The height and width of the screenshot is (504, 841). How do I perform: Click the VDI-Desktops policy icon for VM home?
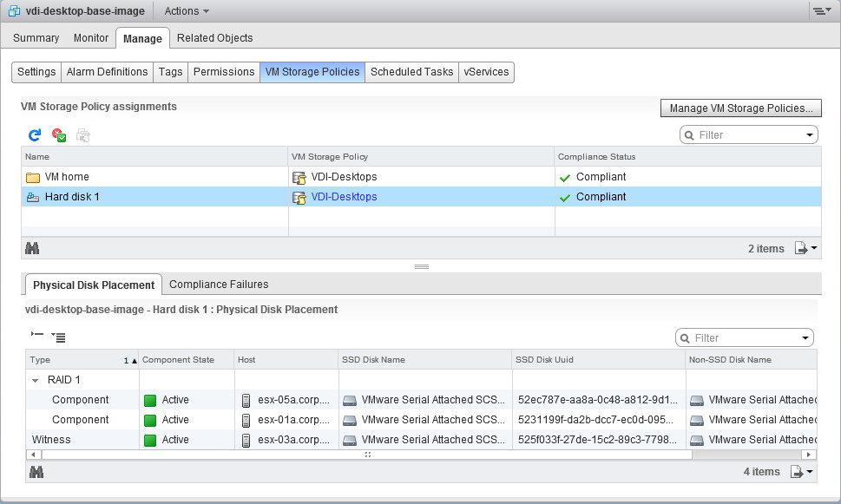point(299,177)
